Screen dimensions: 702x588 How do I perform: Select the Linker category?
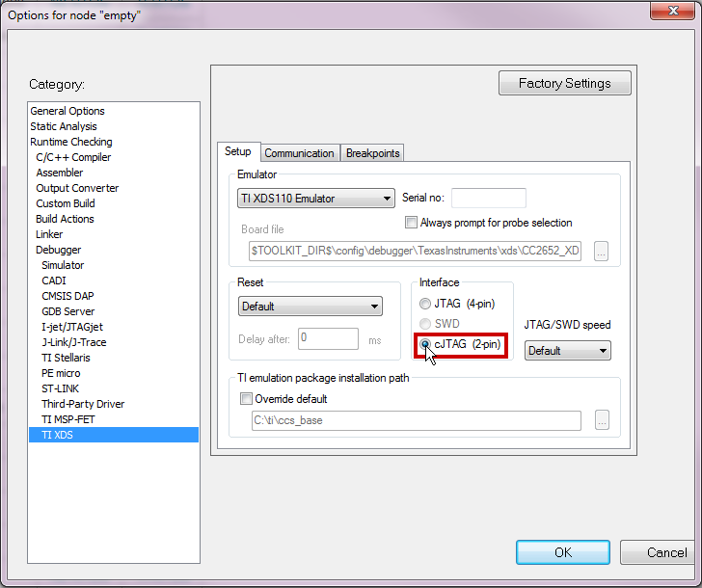pyautogui.click(x=49, y=234)
